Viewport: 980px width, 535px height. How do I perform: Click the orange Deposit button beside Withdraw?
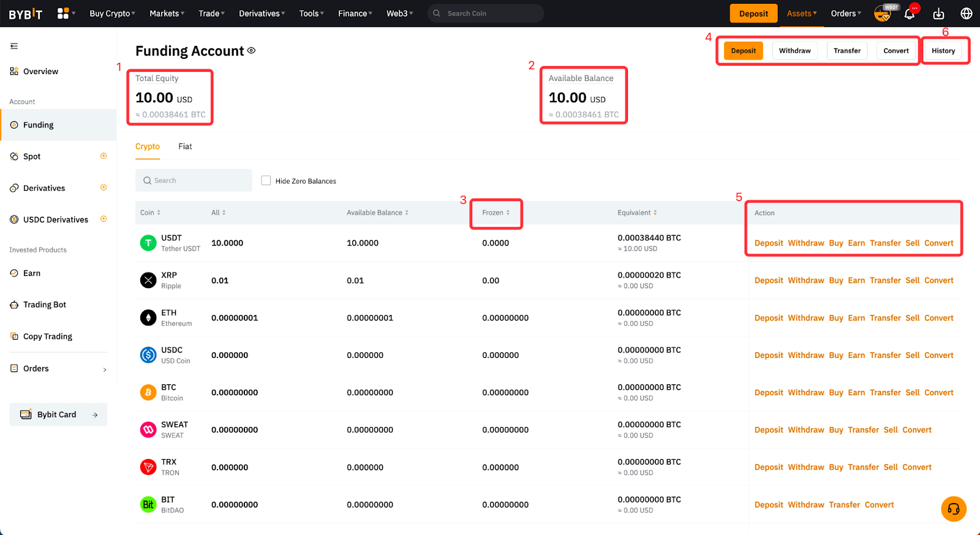pyautogui.click(x=744, y=51)
